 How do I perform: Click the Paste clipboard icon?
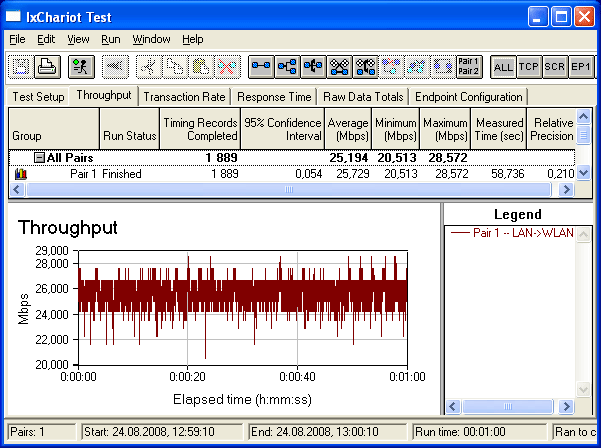click(x=201, y=67)
